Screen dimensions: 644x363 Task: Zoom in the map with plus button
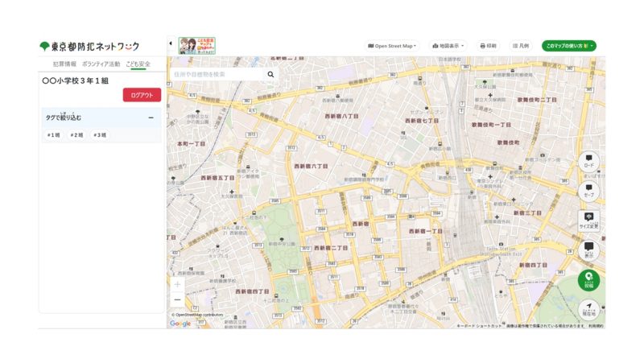(177, 284)
